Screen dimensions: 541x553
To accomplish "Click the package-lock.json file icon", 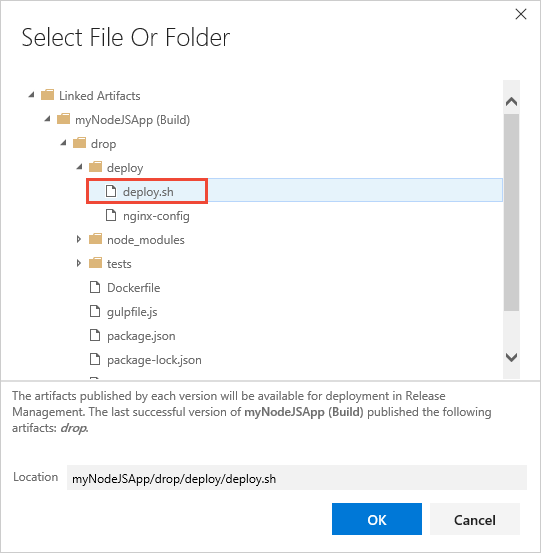I will click(x=95, y=359).
